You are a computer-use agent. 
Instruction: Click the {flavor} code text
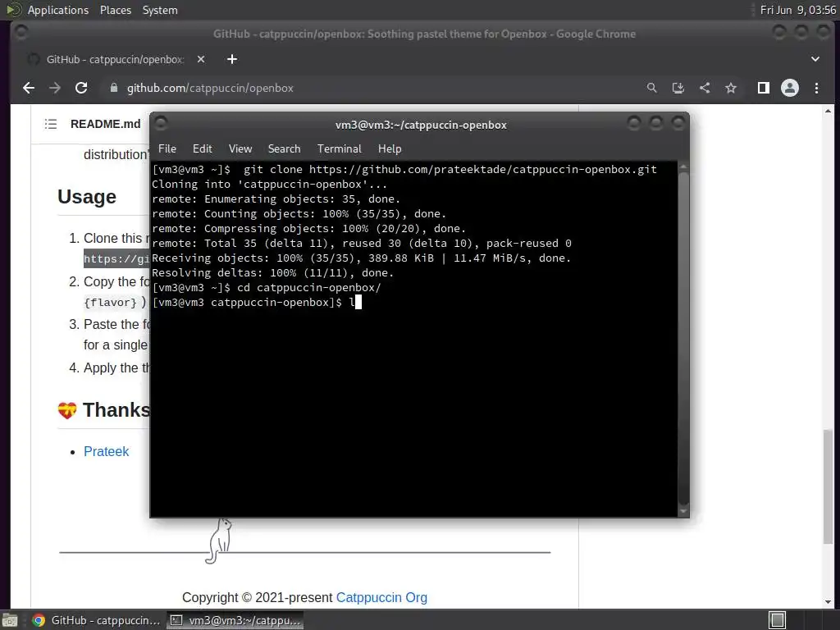click(111, 302)
